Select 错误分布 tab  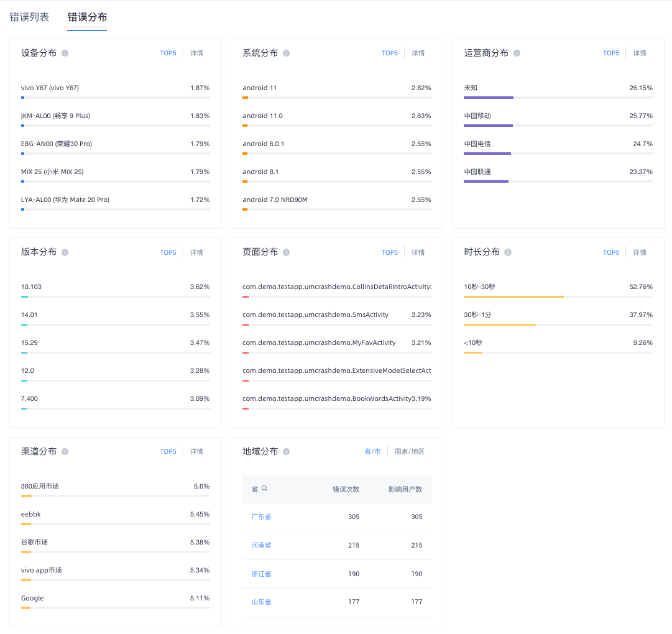(x=87, y=17)
